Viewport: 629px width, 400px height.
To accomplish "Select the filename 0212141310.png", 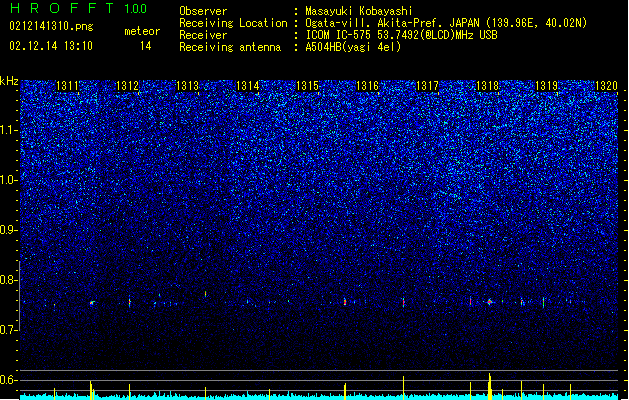I will [x=51, y=26].
